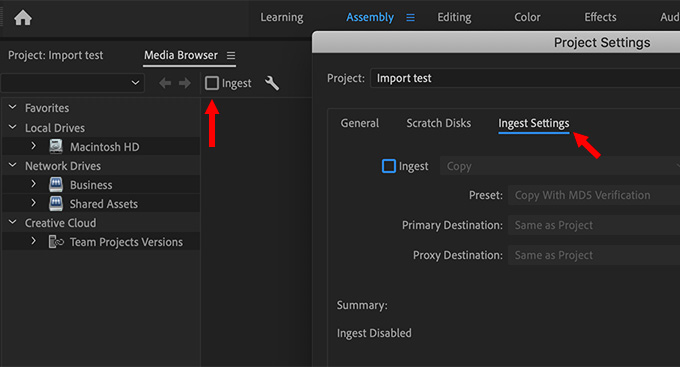Screen dimensions: 680x367
Task: Open the Ingest Settings tab
Action: [533, 124]
